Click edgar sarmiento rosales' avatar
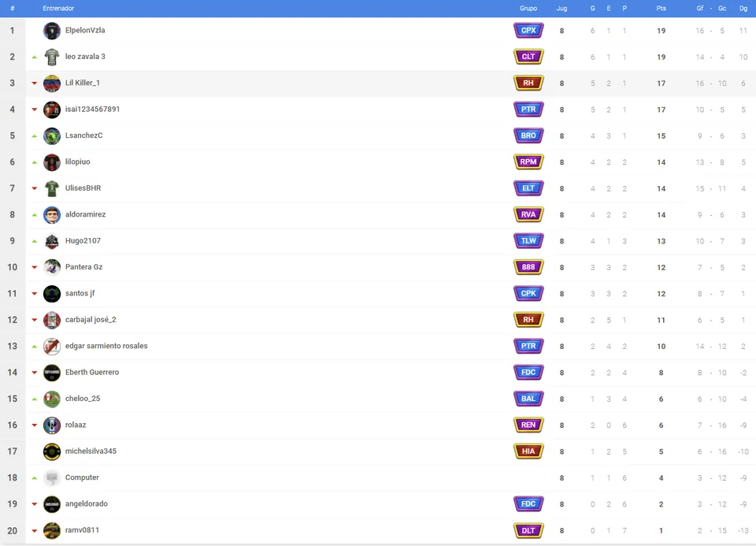This screenshot has width=756, height=546. (52, 346)
